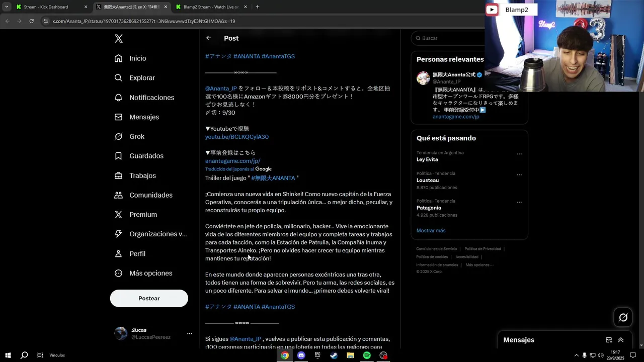Open options for Patagonia trend
The height and width of the screenshot is (362, 644).
tap(519, 203)
